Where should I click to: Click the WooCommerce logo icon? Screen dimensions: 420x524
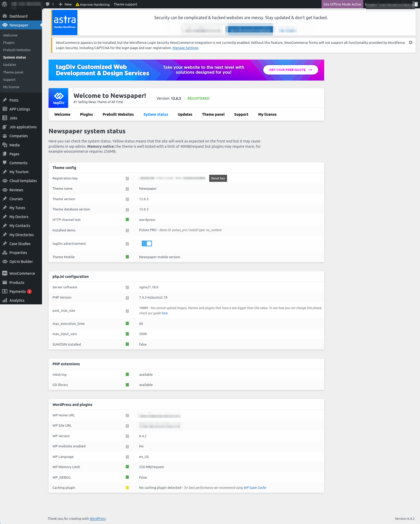click(5, 273)
